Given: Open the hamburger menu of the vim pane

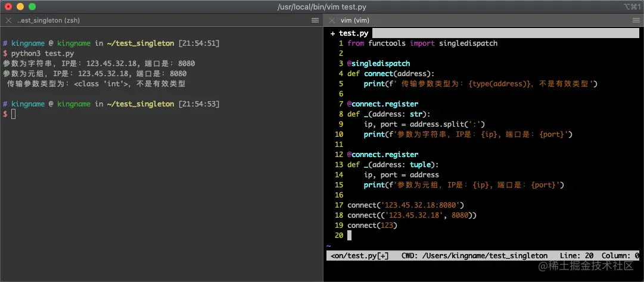Looking at the screenshot, I should [636, 20].
